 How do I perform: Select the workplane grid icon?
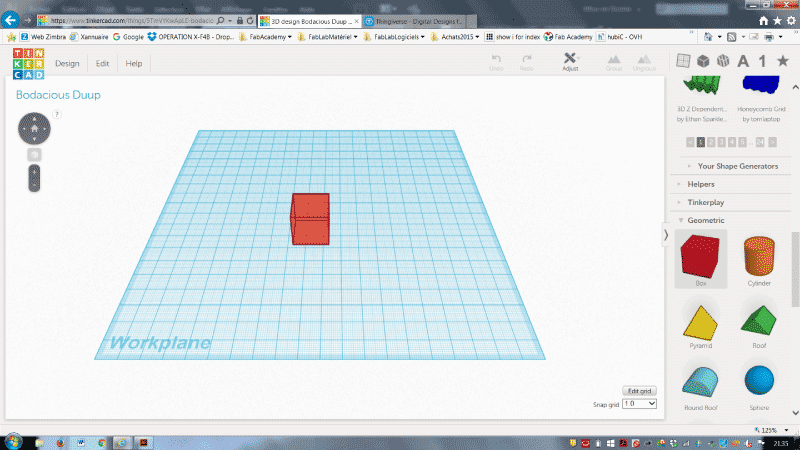coord(683,61)
